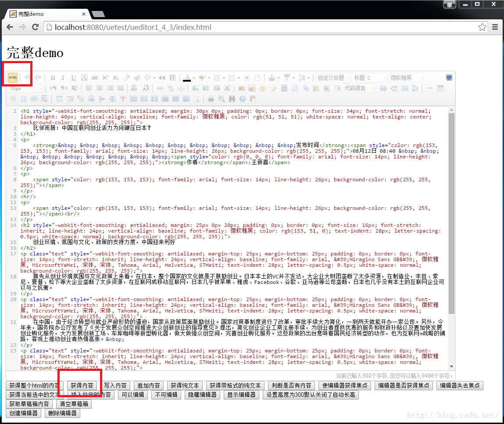The width and height of the screenshot is (504, 424).
Task: Click the character border icon
Action: point(84,78)
